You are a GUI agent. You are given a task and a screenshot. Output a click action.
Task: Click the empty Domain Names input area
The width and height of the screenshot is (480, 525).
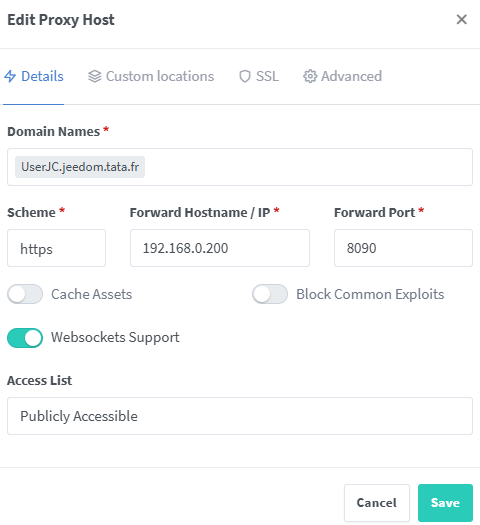(308, 167)
